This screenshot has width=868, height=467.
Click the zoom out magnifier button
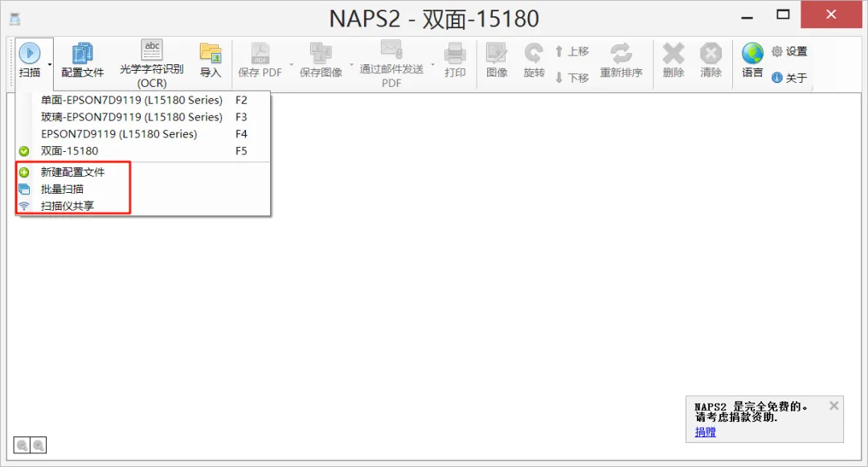click(x=23, y=444)
